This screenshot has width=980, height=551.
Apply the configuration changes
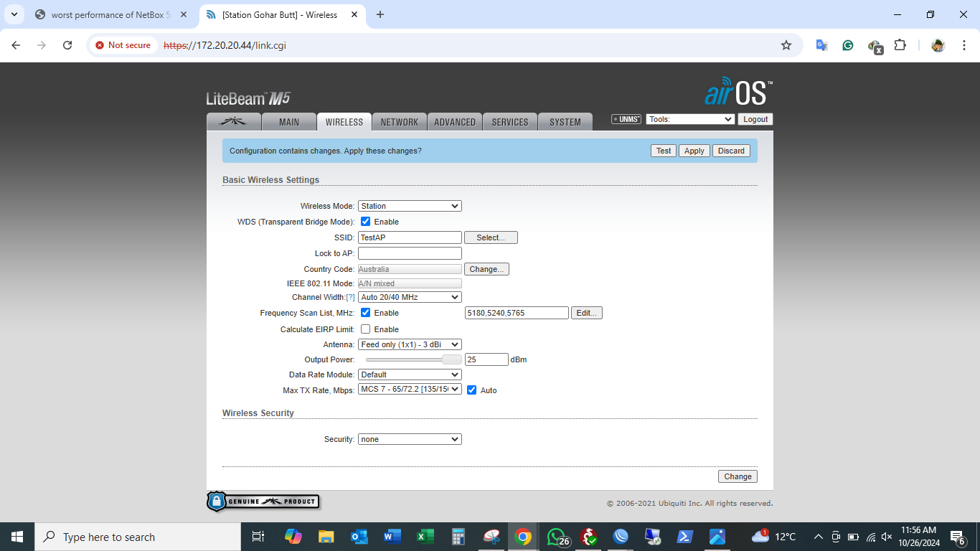694,151
